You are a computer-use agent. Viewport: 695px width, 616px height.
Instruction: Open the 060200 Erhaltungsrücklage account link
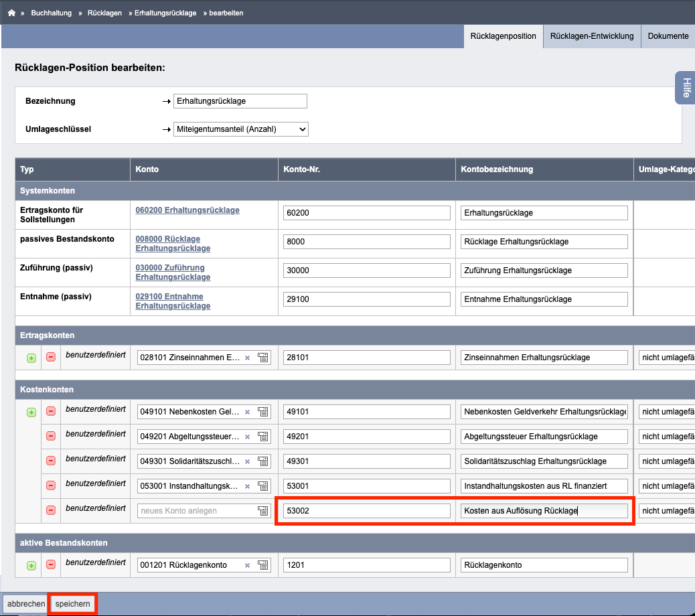(187, 210)
